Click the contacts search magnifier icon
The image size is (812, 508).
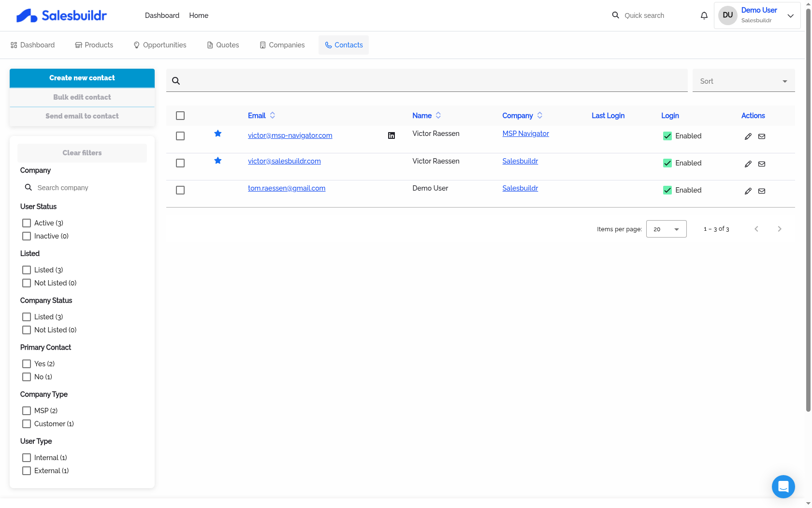point(176,81)
